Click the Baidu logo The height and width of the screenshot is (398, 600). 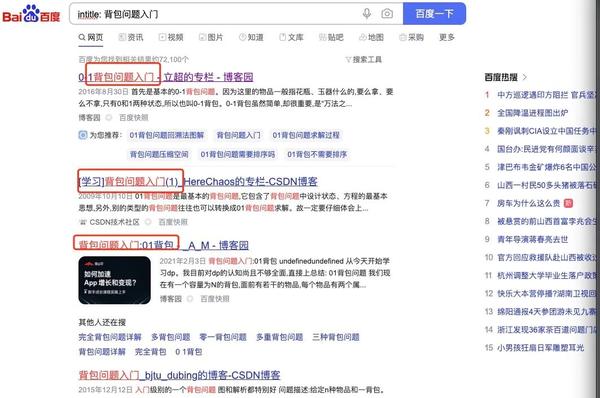[x=31, y=14]
